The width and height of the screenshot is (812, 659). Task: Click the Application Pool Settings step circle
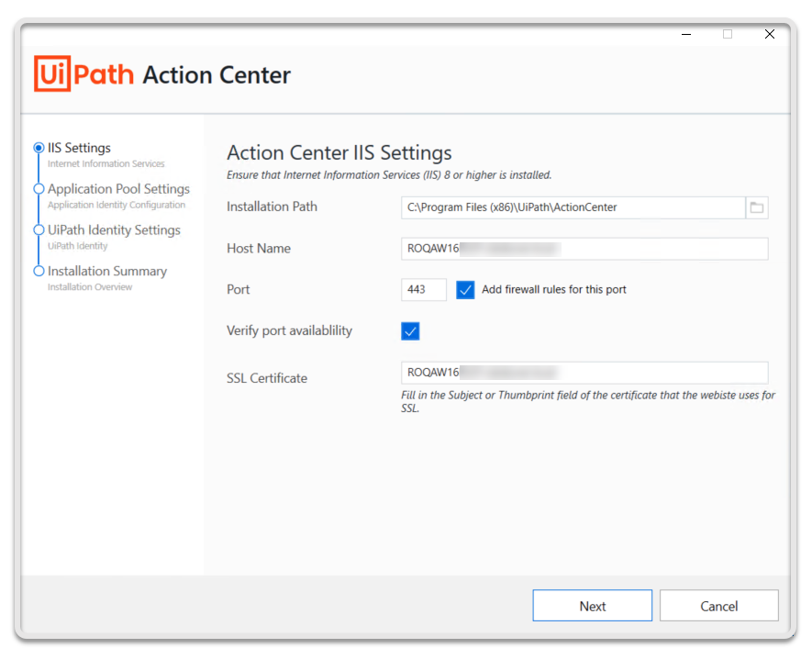(x=39, y=189)
